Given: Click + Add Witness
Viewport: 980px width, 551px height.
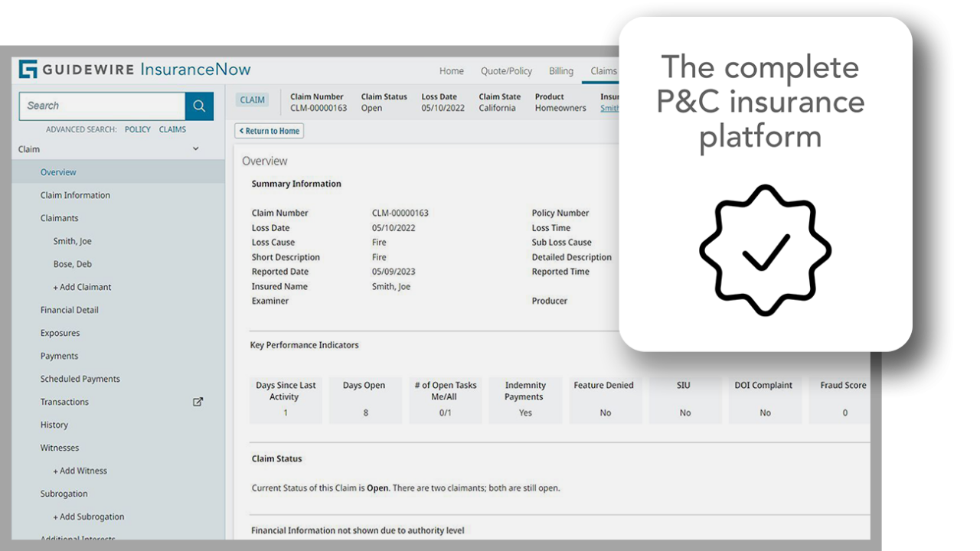Looking at the screenshot, I should 80,471.
